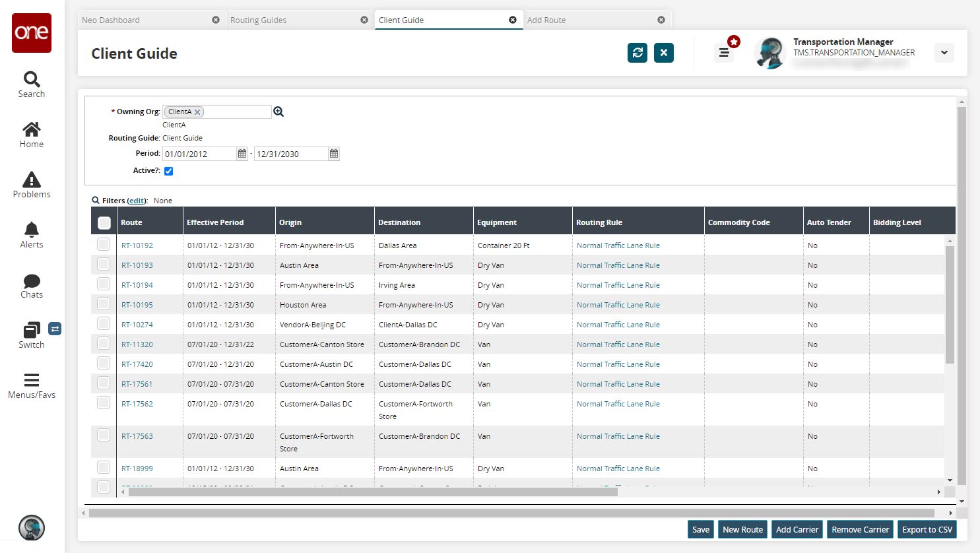Click the Owning Org magnifier lookup icon
Screen dimensions: 980x553
click(x=278, y=112)
